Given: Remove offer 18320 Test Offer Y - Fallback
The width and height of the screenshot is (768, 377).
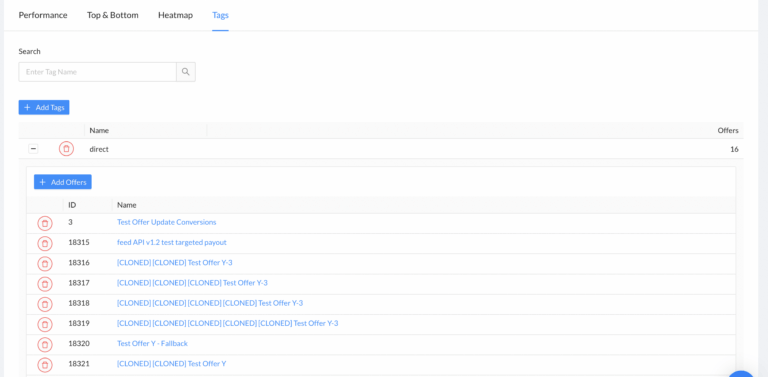Looking at the screenshot, I should 45,344.
